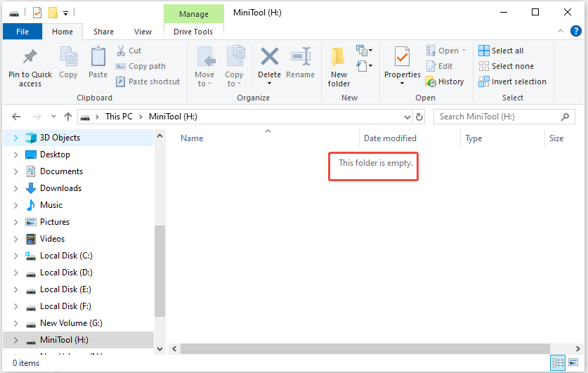Expand Local Disk (C:) node
Viewport: 588px width, 373px height.
tap(15, 256)
